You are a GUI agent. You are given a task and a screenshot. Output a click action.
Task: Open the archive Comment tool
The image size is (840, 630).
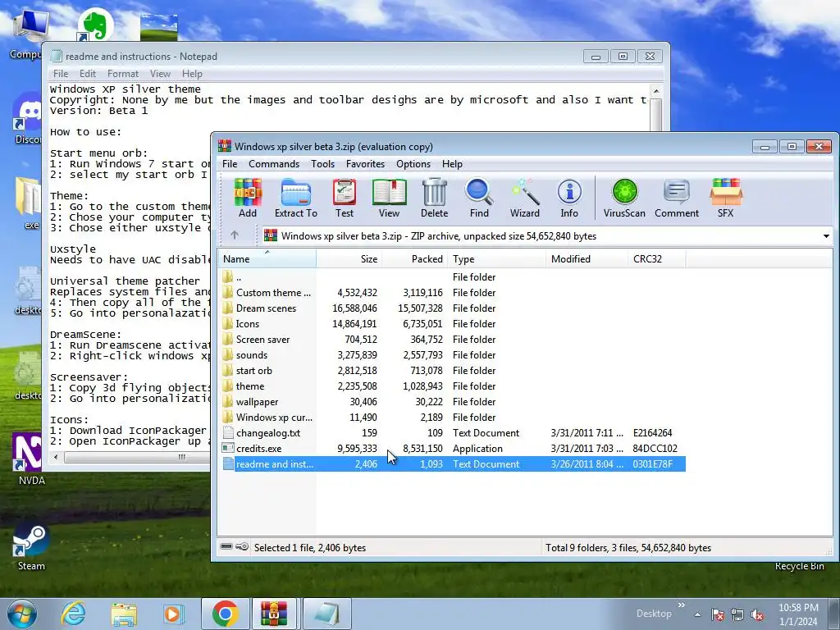pyautogui.click(x=677, y=198)
